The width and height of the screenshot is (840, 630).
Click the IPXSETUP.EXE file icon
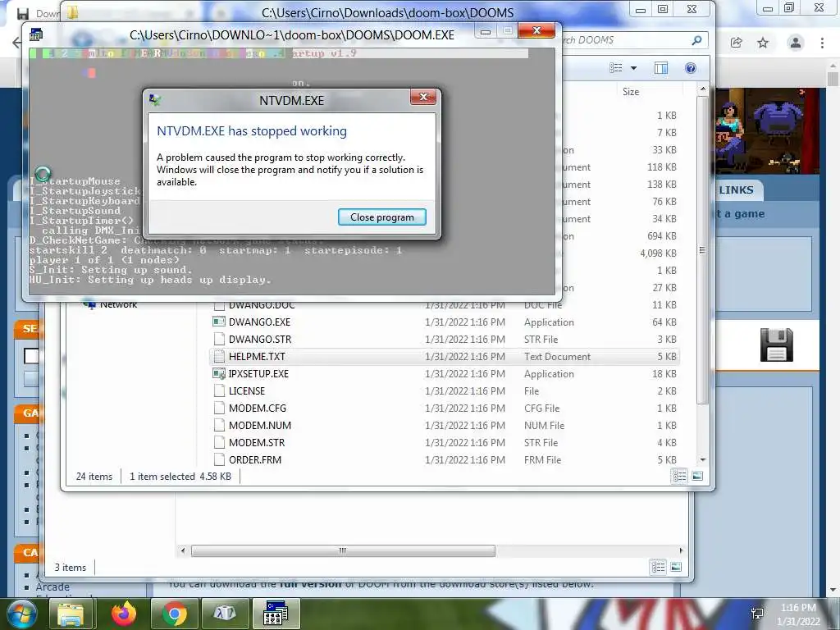pyautogui.click(x=218, y=373)
